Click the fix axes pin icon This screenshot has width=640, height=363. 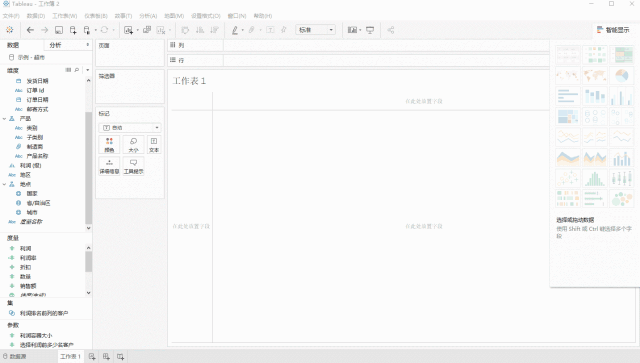[x=284, y=30]
